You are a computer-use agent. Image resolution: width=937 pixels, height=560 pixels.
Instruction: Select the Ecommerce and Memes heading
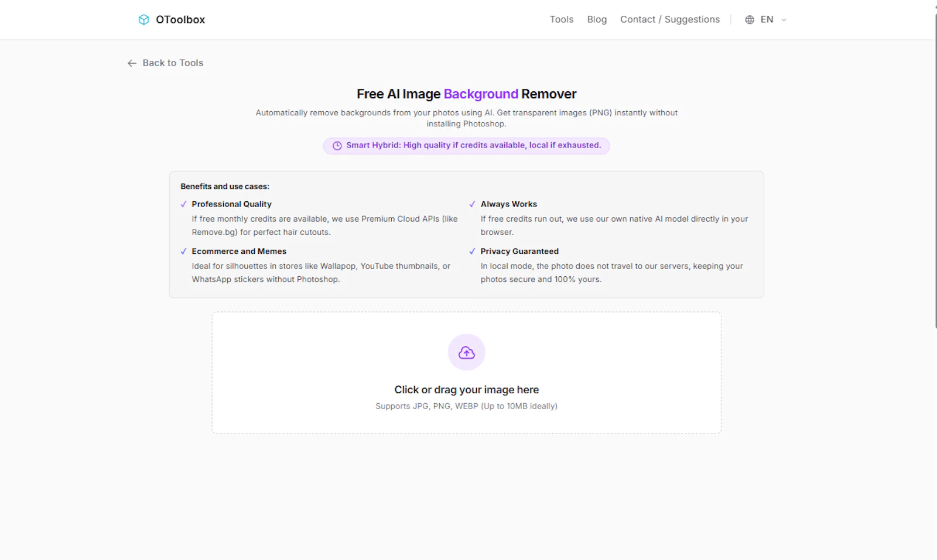pos(239,251)
